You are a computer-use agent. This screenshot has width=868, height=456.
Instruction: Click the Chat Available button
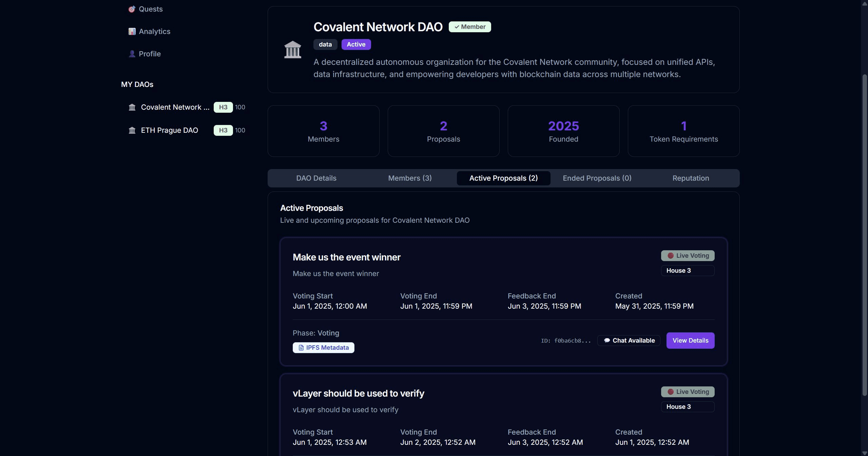[x=629, y=341]
